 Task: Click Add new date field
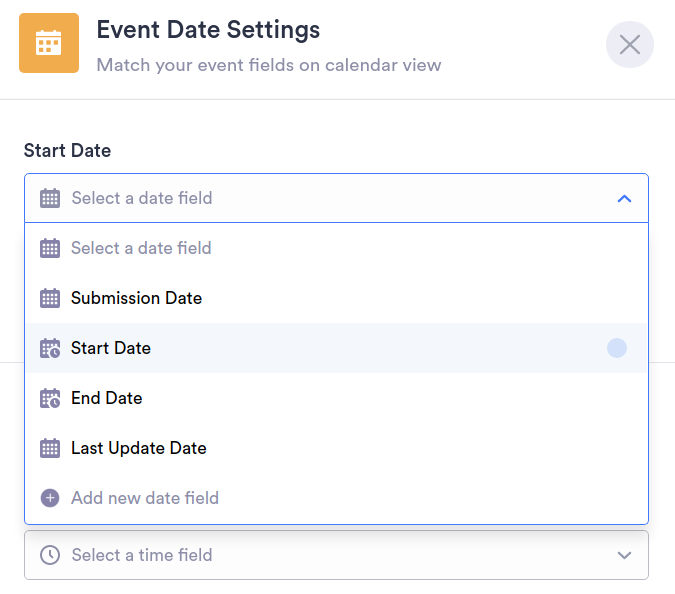point(145,498)
